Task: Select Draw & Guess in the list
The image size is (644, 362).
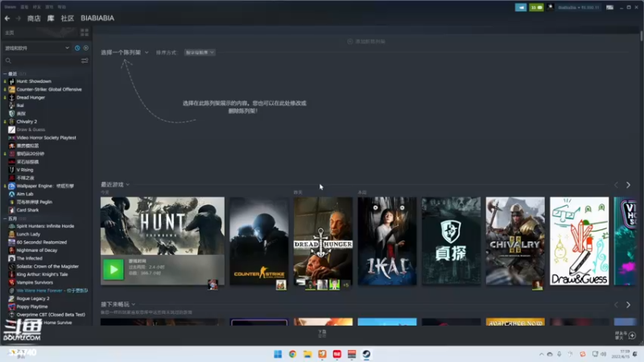Action: point(31,130)
